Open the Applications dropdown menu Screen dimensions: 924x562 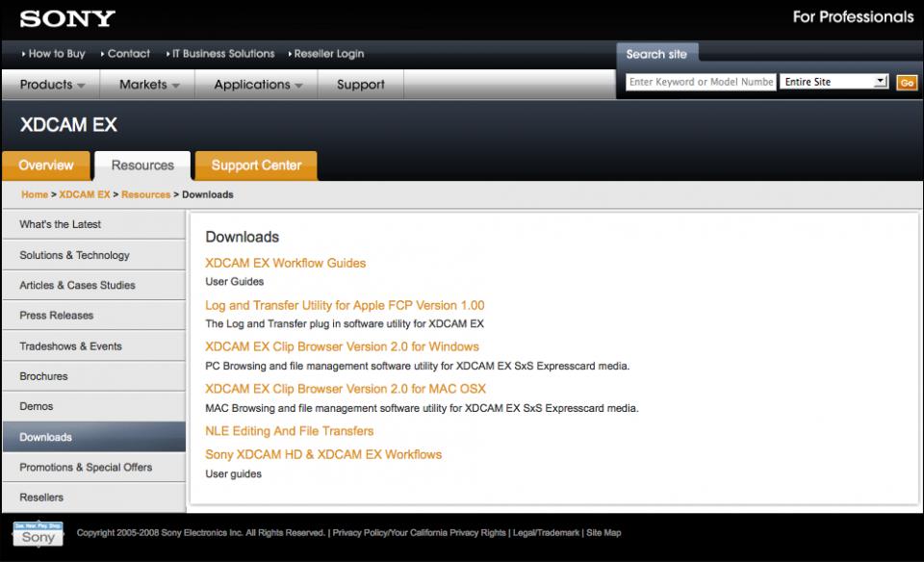pos(258,85)
